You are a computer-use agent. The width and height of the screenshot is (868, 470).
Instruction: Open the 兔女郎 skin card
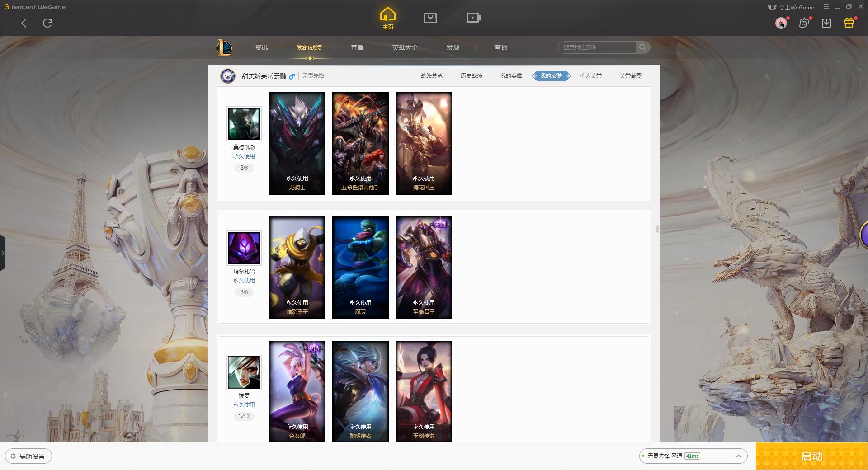point(297,391)
